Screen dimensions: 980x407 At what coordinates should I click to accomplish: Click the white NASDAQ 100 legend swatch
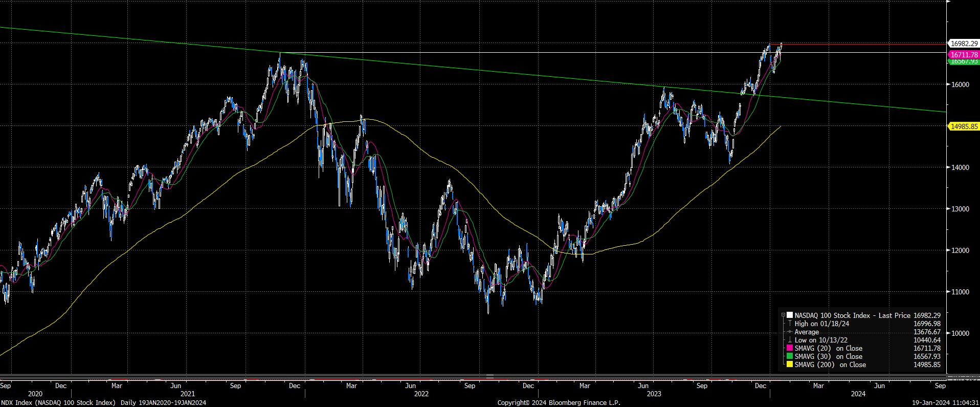[x=790, y=315]
